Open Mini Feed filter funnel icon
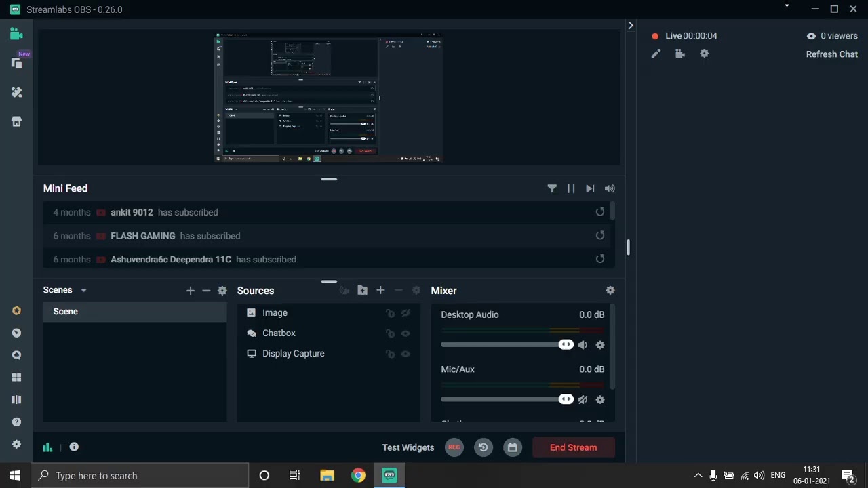Screen dimensions: 868x488 [552, 189]
